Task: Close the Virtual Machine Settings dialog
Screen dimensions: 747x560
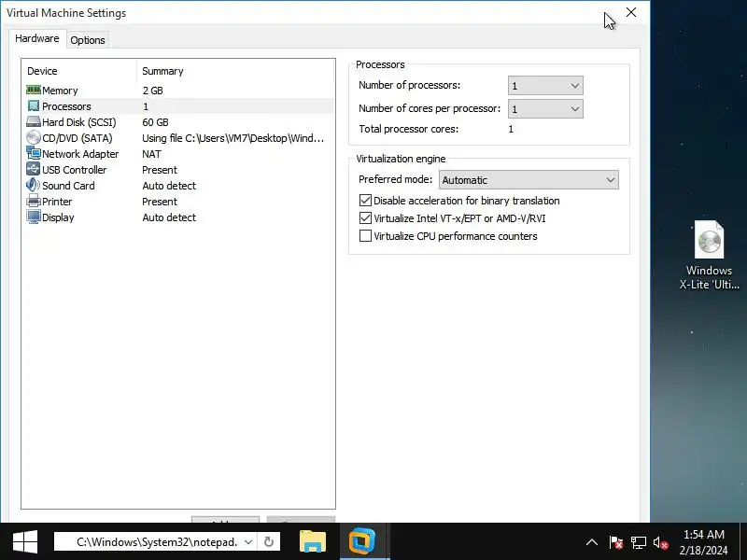Action: point(631,12)
